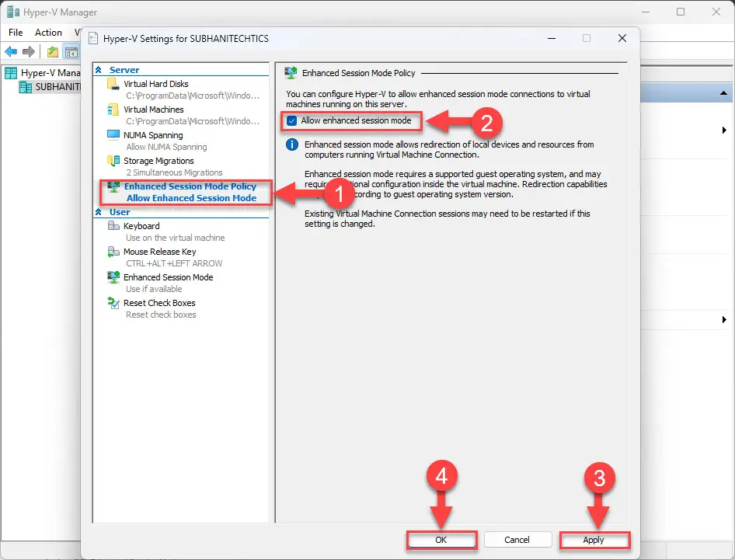735x560 pixels.
Task: Click the OK button
Action: (441, 539)
